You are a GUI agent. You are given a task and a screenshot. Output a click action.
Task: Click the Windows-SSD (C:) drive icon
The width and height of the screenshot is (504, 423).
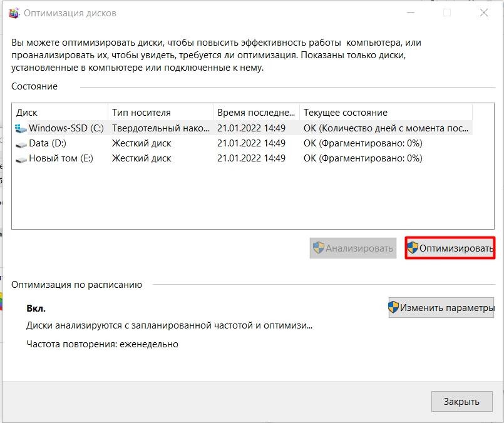pyautogui.click(x=21, y=128)
